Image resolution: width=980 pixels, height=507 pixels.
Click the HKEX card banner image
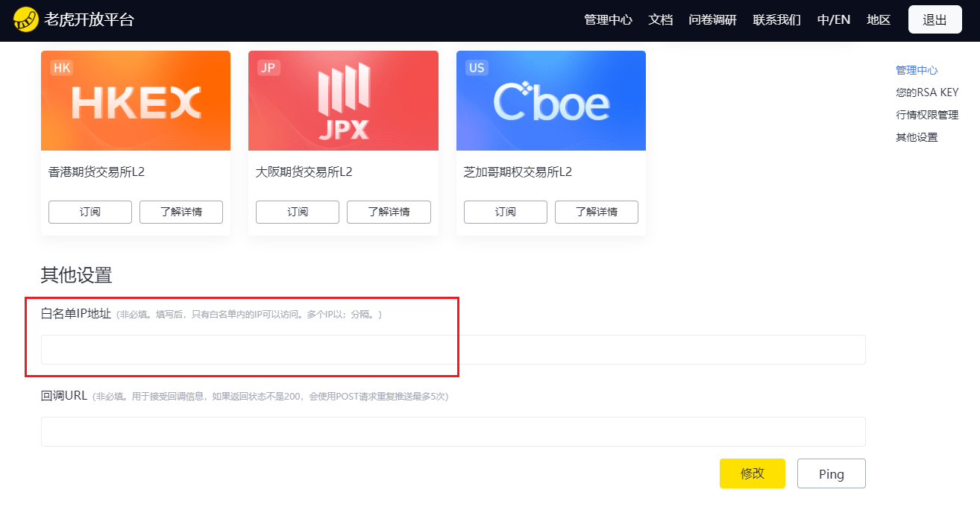136,101
